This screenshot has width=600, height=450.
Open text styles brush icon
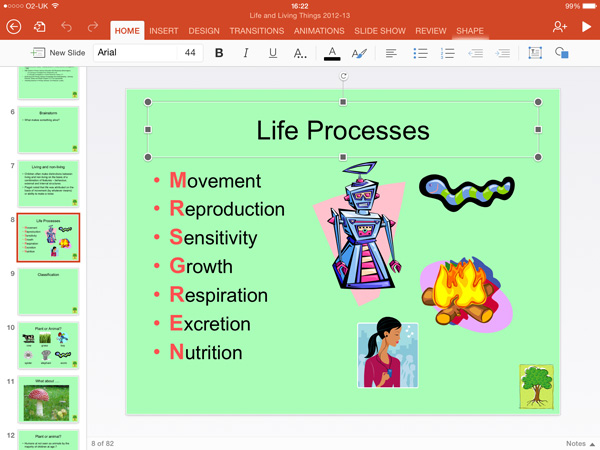click(x=359, y=53)
